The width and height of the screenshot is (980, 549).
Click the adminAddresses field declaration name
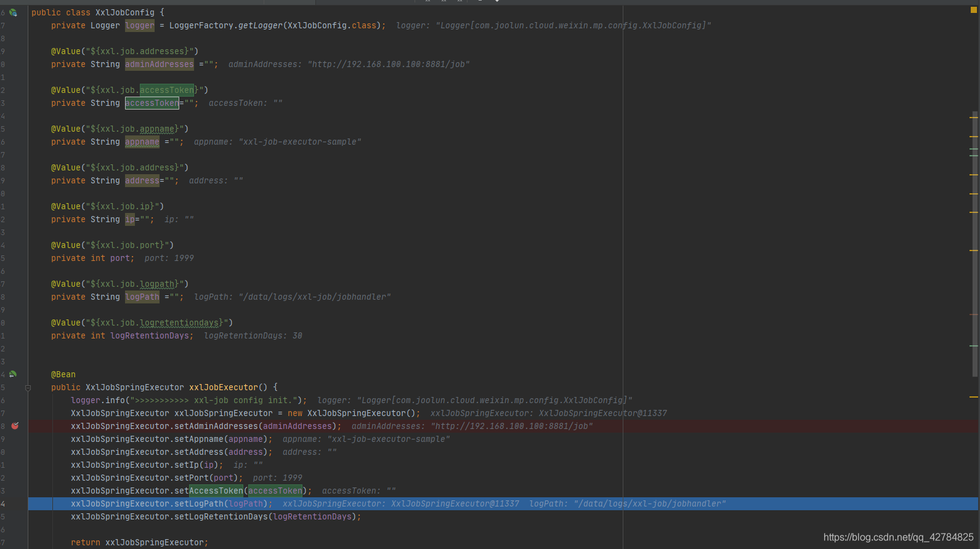point(160,64)
